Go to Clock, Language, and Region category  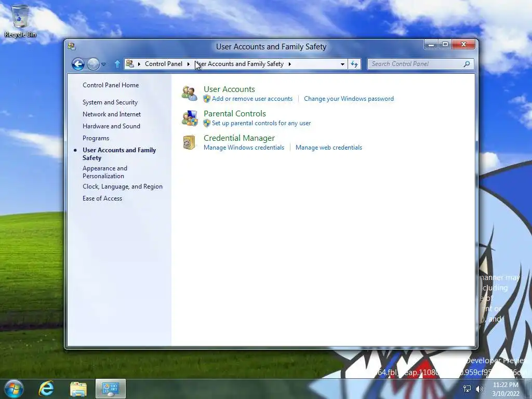click(x=123, y=187)
